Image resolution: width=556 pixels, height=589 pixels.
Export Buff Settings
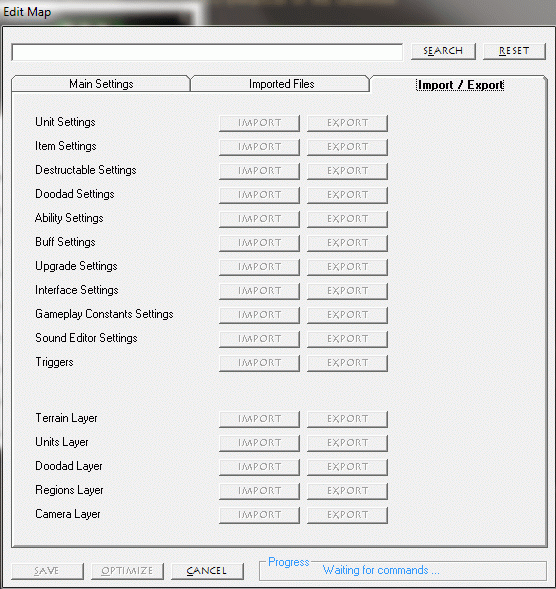click(x=348, y=243)
